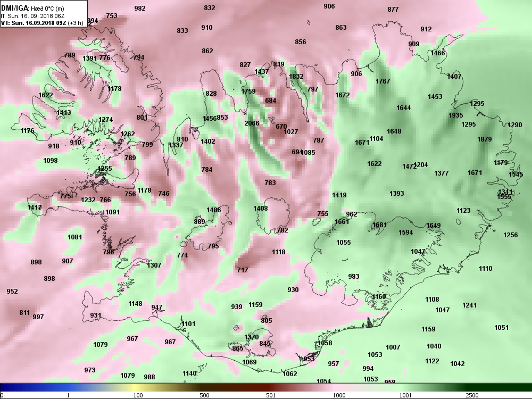Image resolution: width=532 pixels, height=399 pixels.
Task: Click the lowest 670 value
Action: (x=281, y=126)
